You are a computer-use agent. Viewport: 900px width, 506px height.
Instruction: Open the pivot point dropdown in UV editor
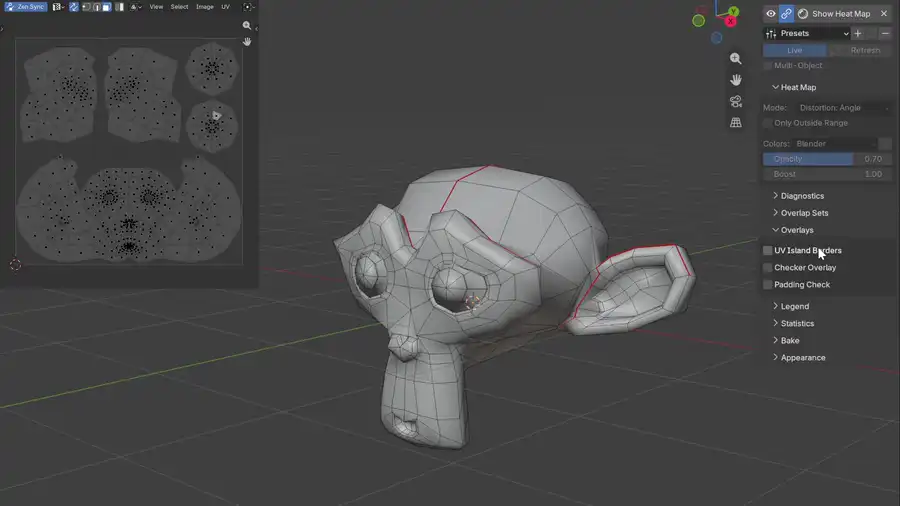(x=249, y=7)
